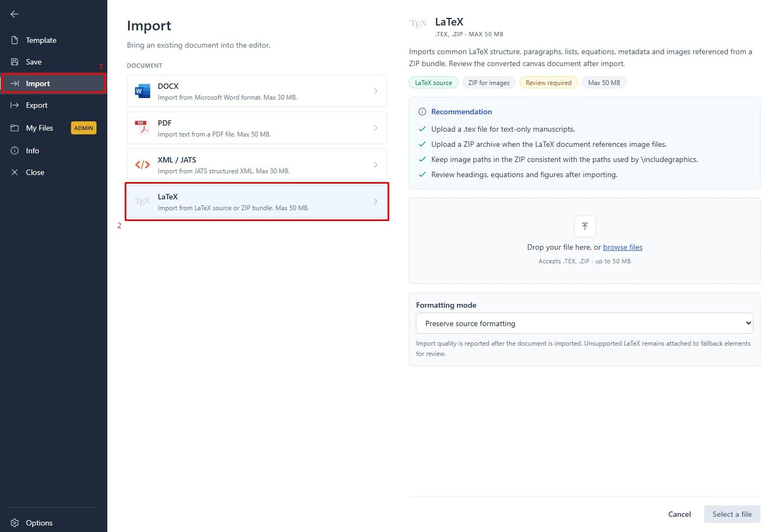The width and height of the screenshot is (779, 532).
Task: Click the TeX icon in the LaTeX row
Action: 143,202
